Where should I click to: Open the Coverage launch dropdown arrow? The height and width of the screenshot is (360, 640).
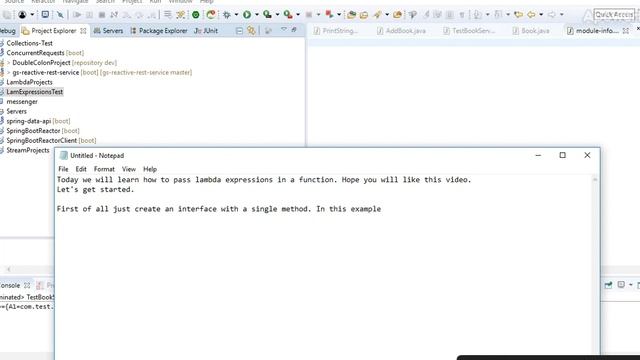click(x=278, y=15)
